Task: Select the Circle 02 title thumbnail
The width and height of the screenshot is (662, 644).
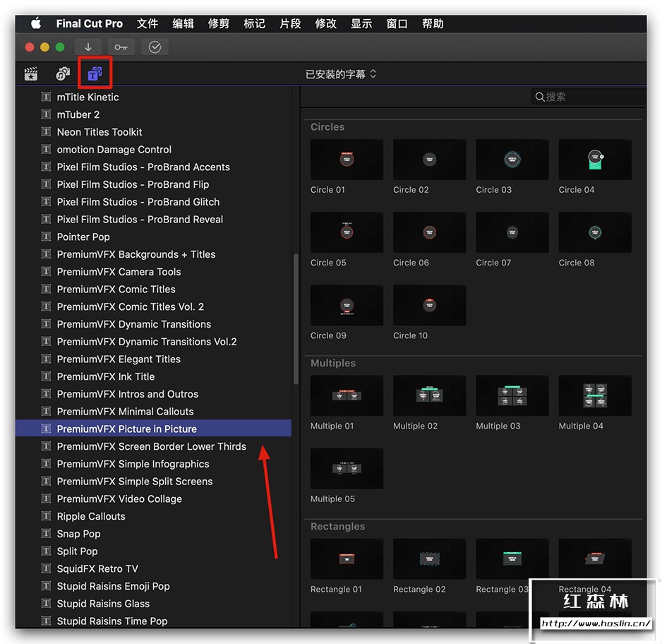Action: click(429, 160)
